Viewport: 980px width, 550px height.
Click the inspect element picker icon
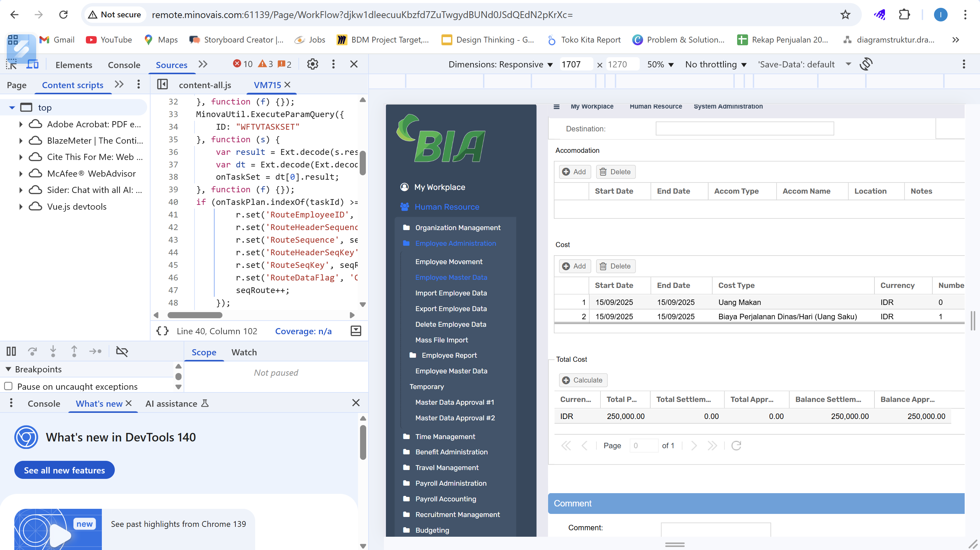[12, 65]
